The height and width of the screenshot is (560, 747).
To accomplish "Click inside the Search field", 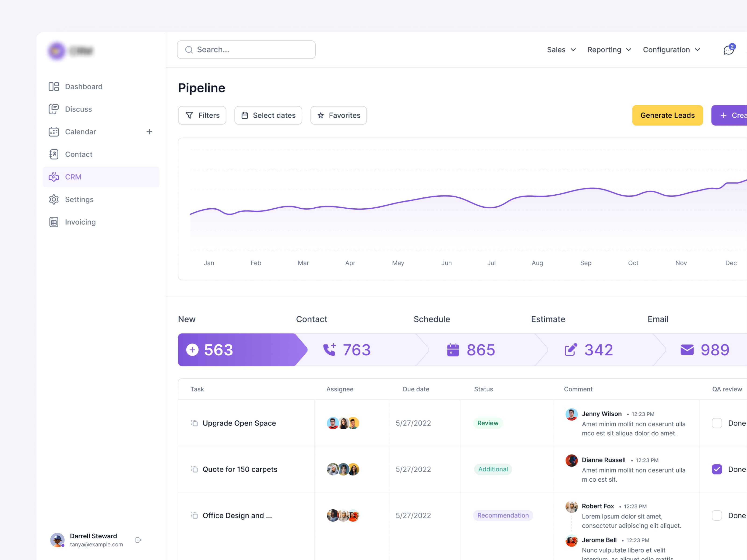I will pyautogui.click(x=246, y=50).
